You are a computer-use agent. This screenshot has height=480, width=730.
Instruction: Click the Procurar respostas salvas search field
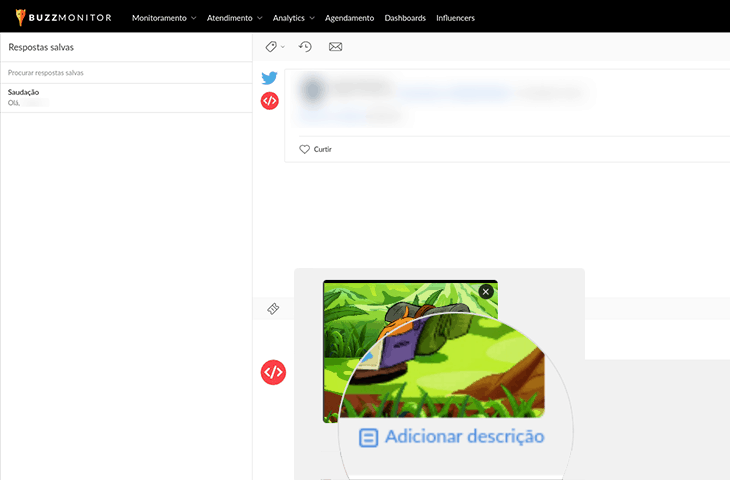125,73
